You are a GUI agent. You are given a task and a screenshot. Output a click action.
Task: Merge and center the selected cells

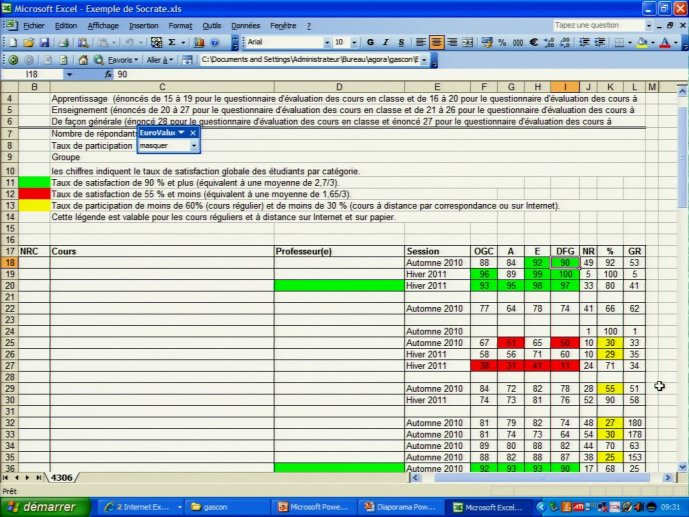(x=468, y=43)
